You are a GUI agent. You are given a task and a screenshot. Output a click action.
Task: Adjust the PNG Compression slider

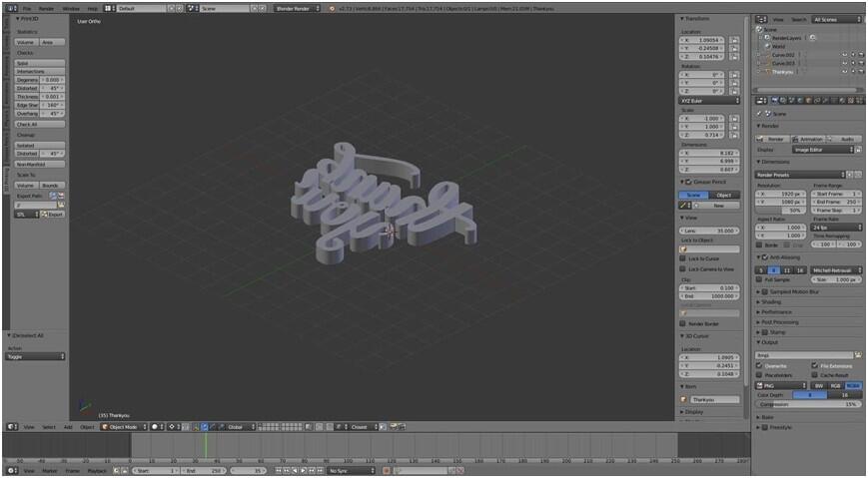click(x=808, y=404)
